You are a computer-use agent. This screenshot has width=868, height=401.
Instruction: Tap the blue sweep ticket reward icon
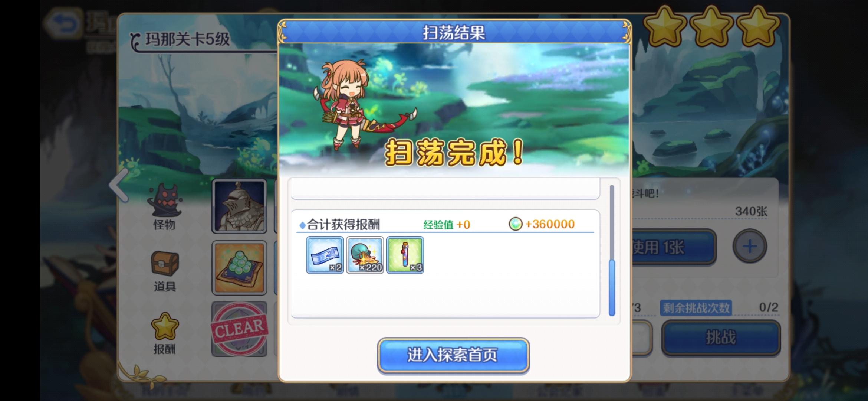click(325, 255)
